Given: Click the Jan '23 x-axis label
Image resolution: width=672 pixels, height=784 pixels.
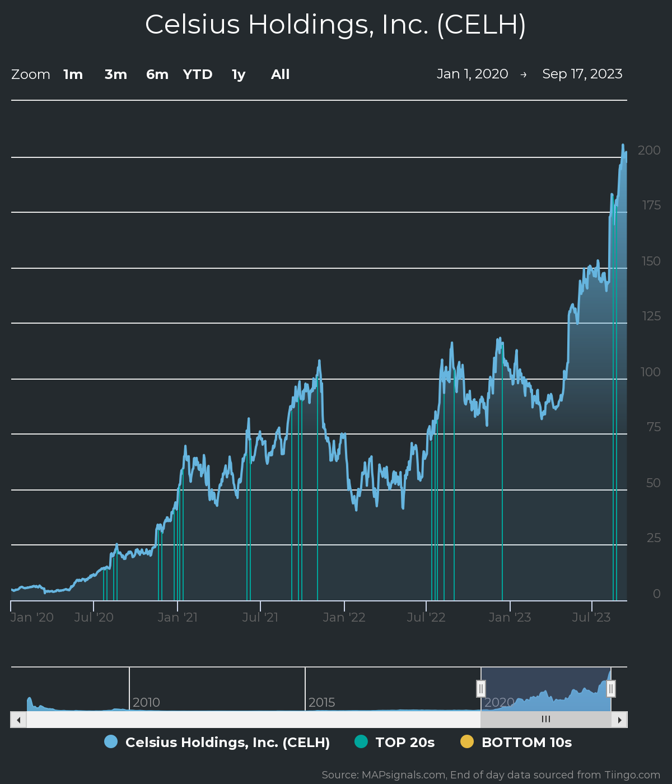Looking at the screenshot, I should point(510,617).
